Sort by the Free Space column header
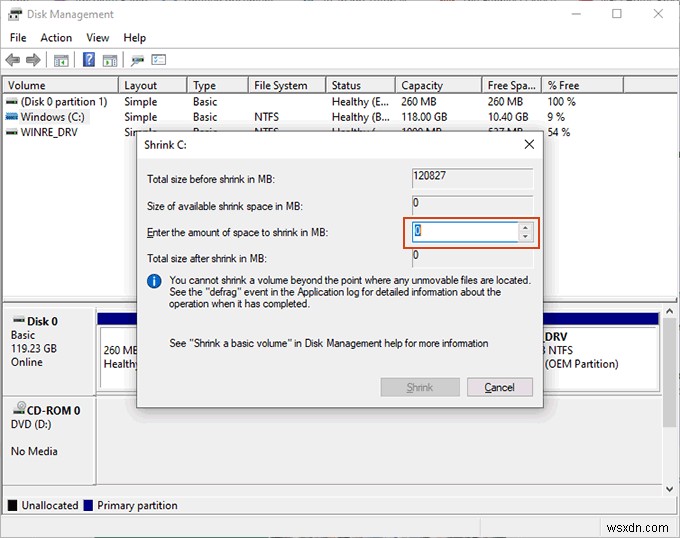Image resolution: width=680 pixels, height=538 pixels. pyautogui.click(x=512, y=85)
